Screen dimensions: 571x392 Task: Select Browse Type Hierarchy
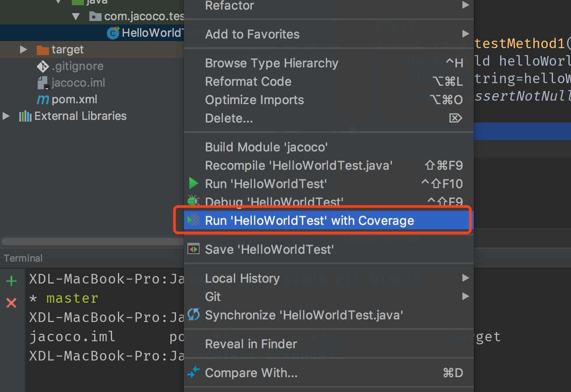click(328, 63)
